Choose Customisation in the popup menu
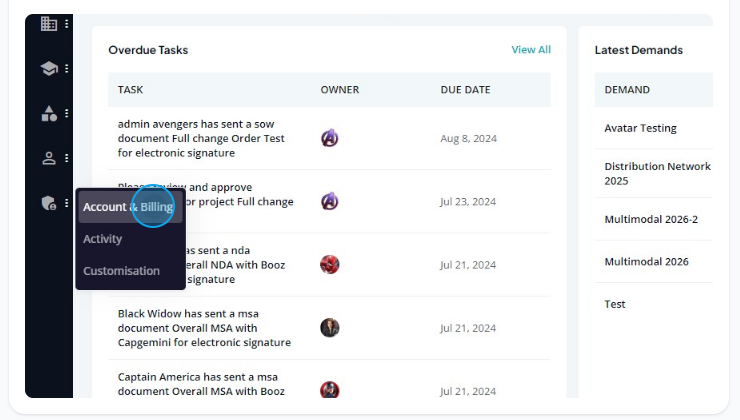This screenshot has height=420, width=740. click(121, 271)
